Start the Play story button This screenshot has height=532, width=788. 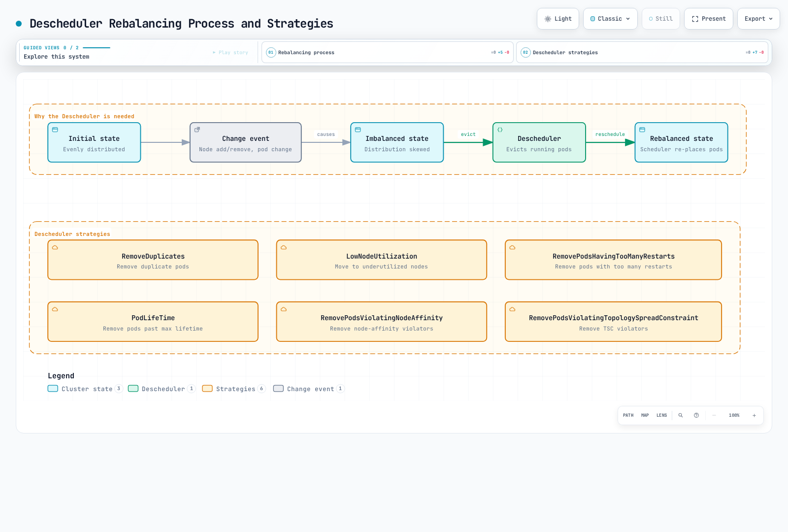[x=230, y=52]
